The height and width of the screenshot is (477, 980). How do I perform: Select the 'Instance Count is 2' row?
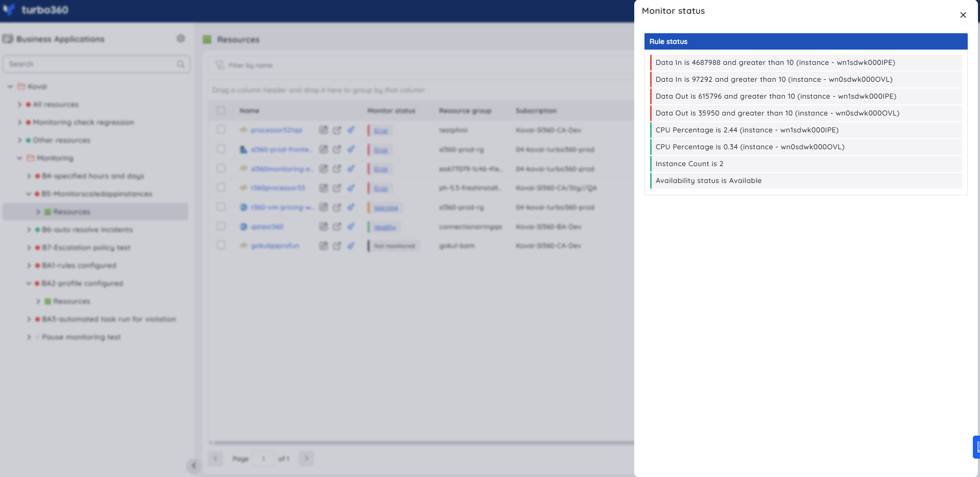pos(806,164)
